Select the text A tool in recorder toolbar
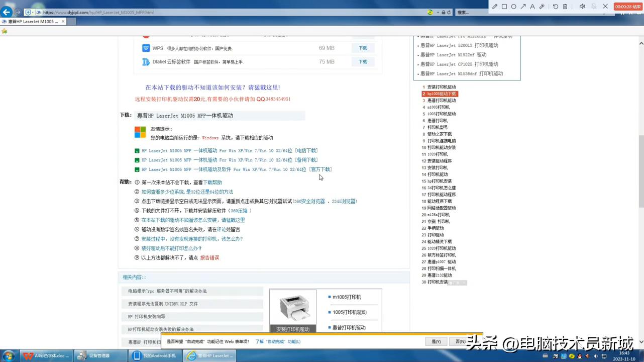 pos(532,7)
